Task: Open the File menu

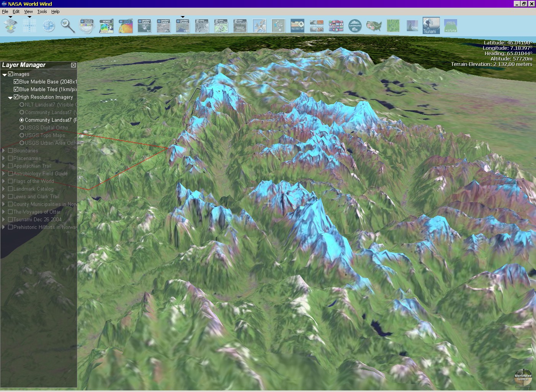Action: point(5,11)
